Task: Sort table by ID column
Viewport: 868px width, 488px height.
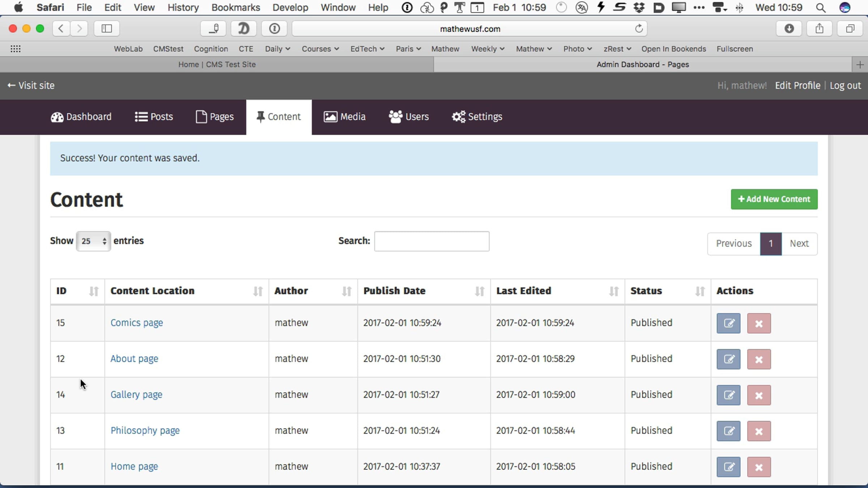Action: (x=93, y=291)
